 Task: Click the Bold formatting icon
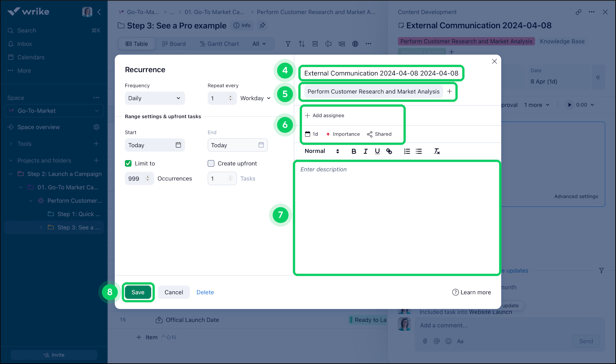354,151
